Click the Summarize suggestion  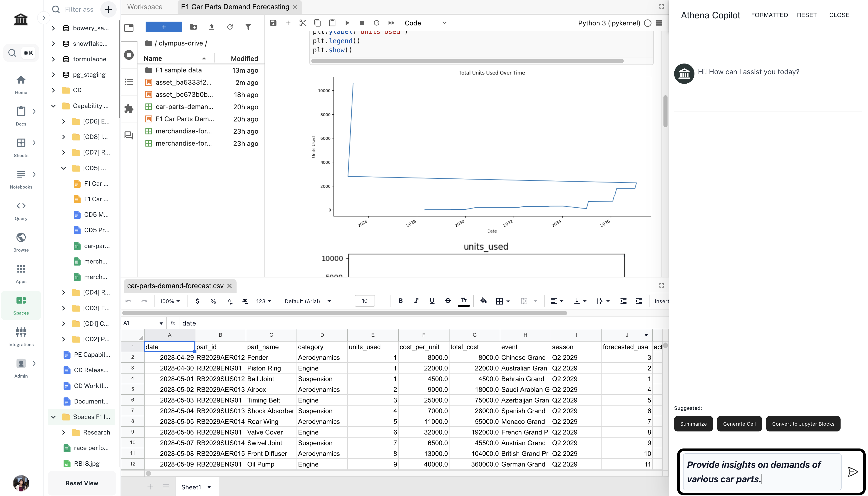[x=693, y=424]
